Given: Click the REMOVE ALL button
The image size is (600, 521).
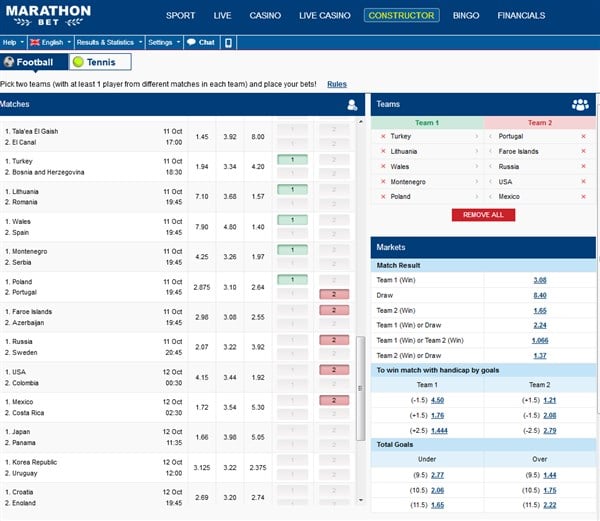Looking at the screenshot, I should [x=483, y=215].
